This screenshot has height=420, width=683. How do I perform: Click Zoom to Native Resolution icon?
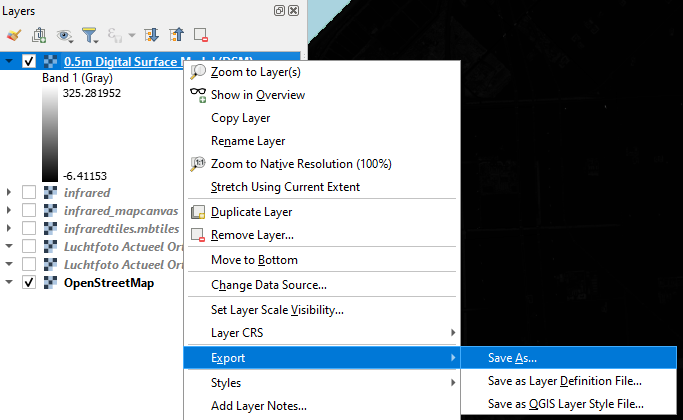[198, 164]
